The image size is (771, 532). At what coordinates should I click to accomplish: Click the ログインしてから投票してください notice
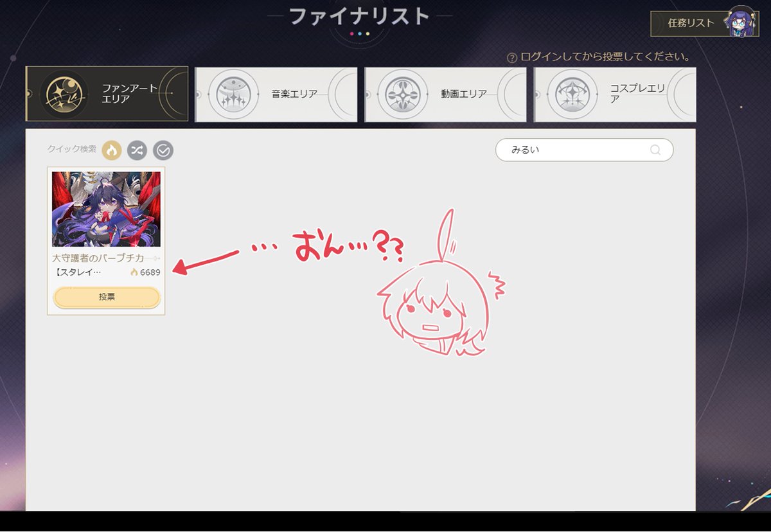tap(605, 57)
